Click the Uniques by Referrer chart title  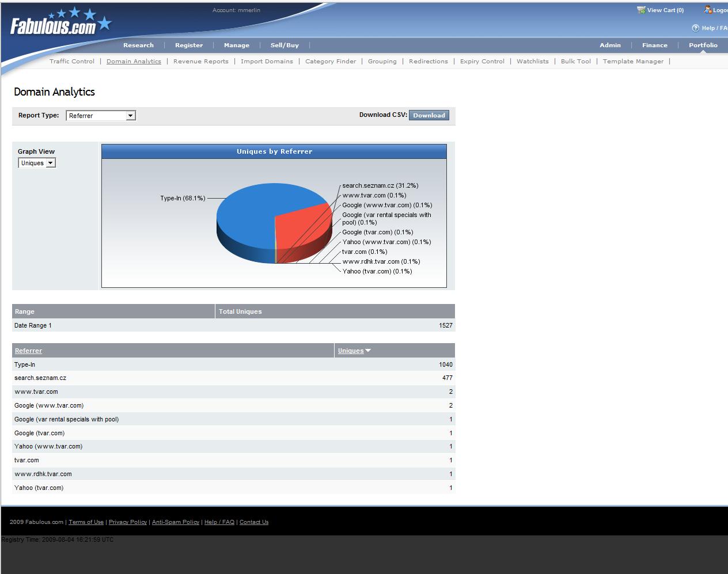(274, 151)
